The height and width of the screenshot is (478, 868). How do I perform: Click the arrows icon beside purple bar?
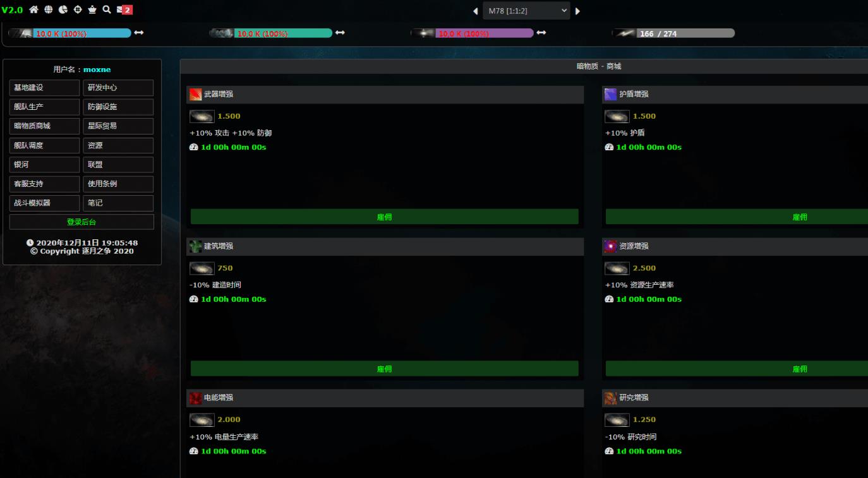[541, 33]
